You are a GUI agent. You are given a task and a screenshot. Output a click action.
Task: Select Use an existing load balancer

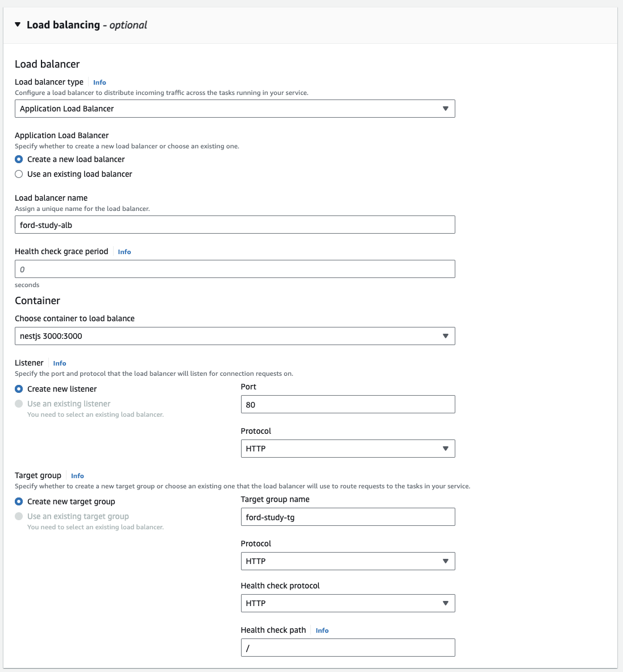click(19, 174)
